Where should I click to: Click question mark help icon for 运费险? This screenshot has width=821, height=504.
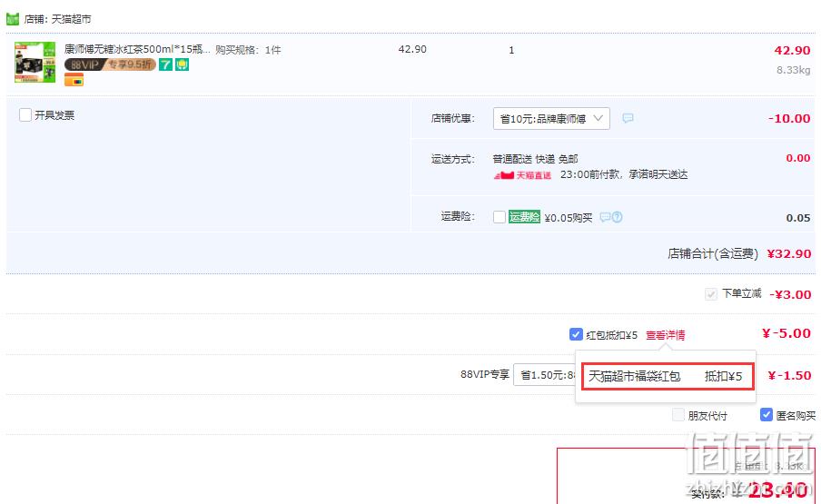tap(618, 217)
